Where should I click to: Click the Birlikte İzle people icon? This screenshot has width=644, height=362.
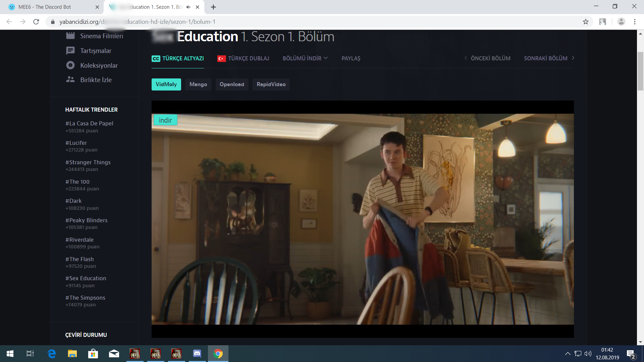pyautogui.click(x=70, y=80)
